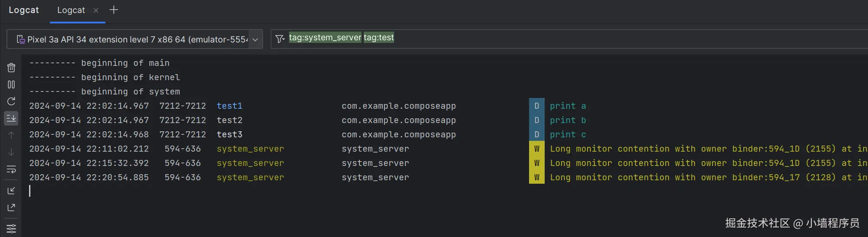Click in the tag:system_server filter field
868x237 pixels.
pos(521,39)
